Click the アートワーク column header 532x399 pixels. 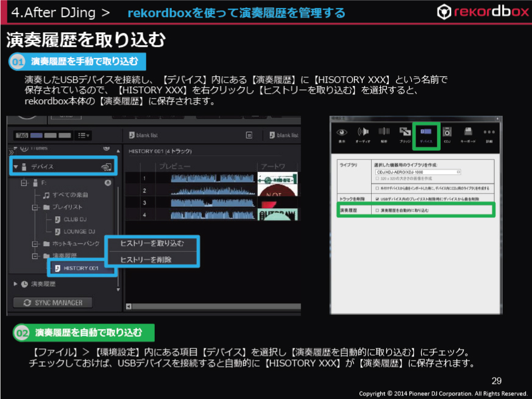[273, 166]
